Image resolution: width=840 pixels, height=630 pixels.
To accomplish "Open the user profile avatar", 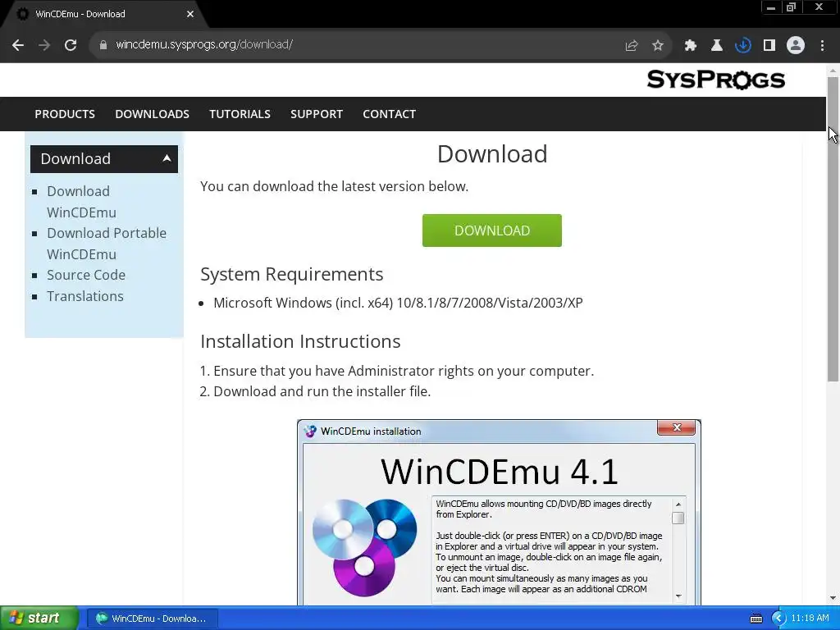I will (796, 46).
